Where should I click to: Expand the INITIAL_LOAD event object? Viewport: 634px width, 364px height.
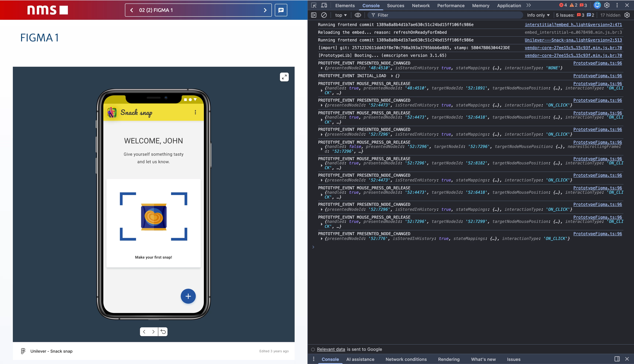[392, 76]
